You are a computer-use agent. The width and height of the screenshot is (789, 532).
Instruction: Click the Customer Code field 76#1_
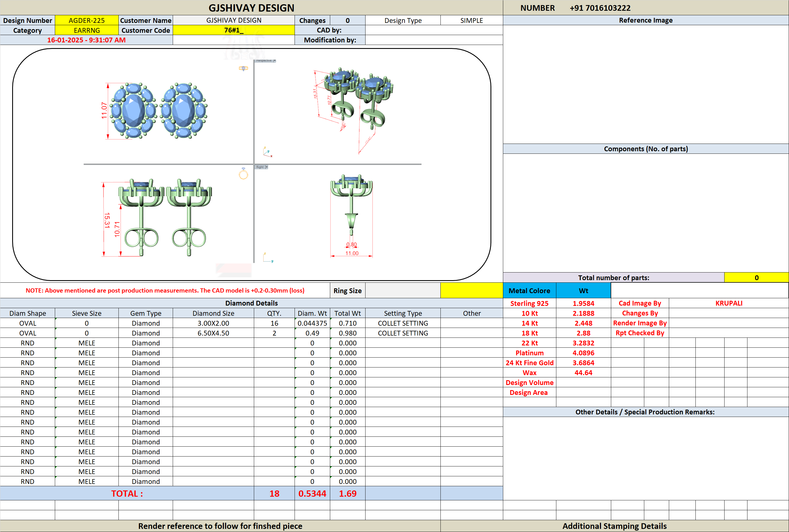(x=234, y=30)
